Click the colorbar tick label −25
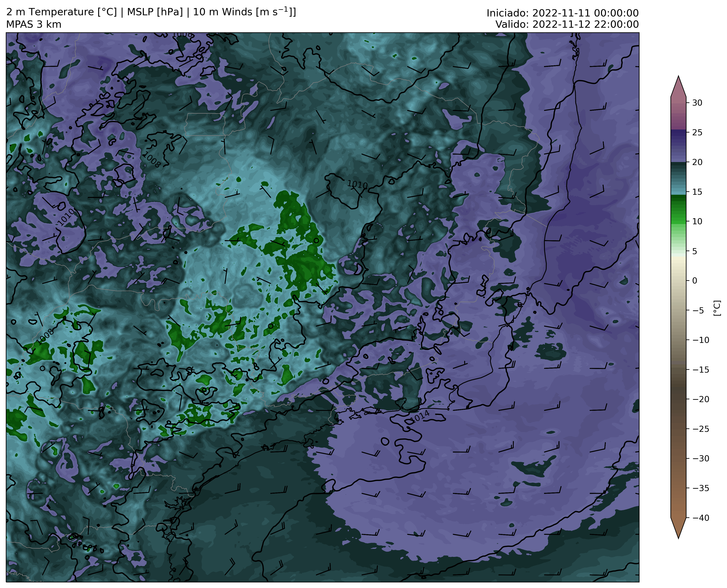 point(700,429)
